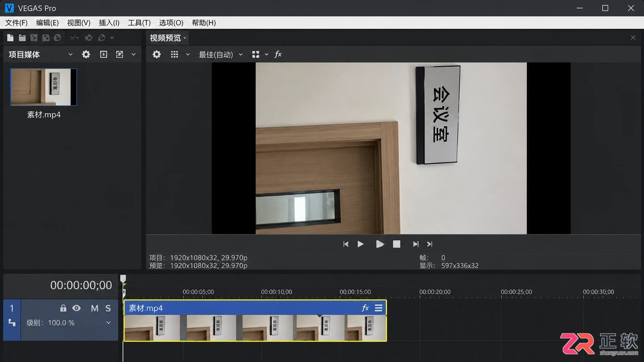Select the 素材.mp4 clip header on timeline
Image resolution: width=644 pixels, height=362 pixels.
coord(255,307)
